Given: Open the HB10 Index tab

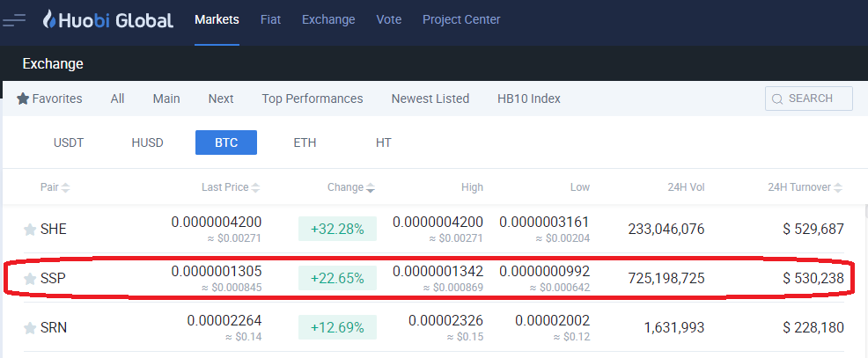Looking at the screenshot, I should (x=529, y=99).
